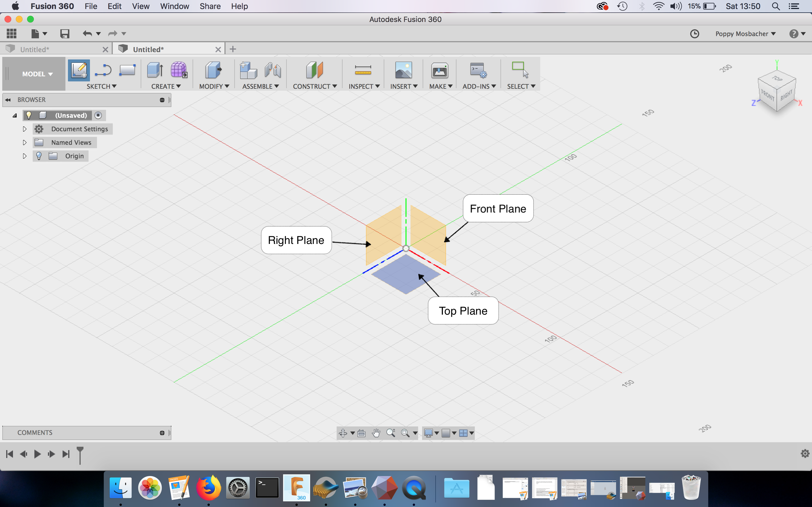Click the component activation radio button beside Unsaved
The width and height of the screenshot is (812, 507).
98,115
